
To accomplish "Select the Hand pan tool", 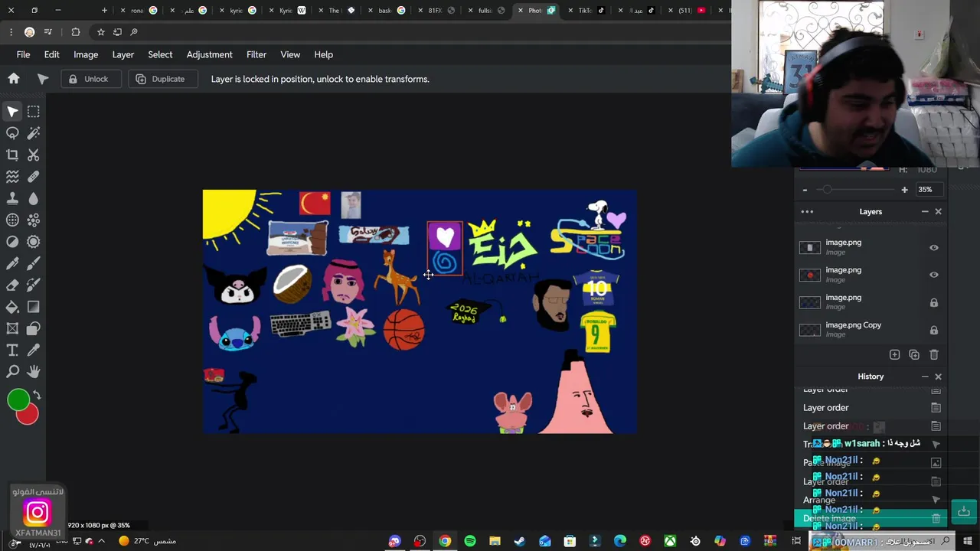I will [x=34, y=372].
